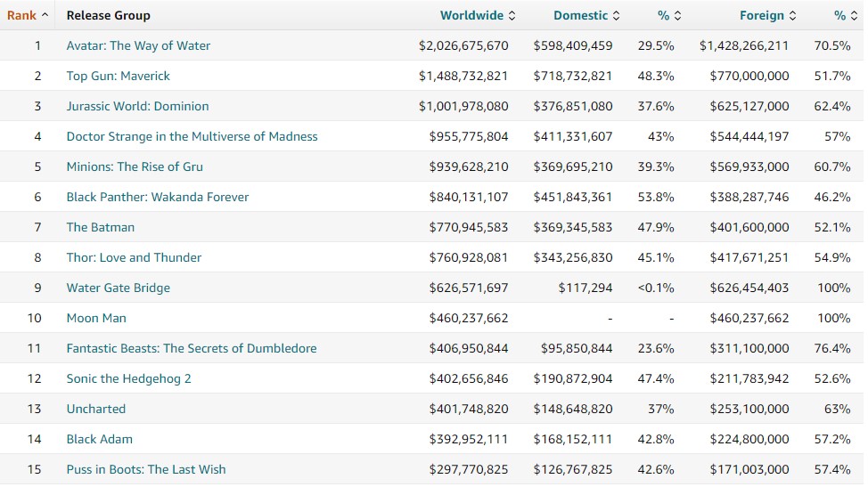Select worldwide value $392,952,111

coord(469,439)
